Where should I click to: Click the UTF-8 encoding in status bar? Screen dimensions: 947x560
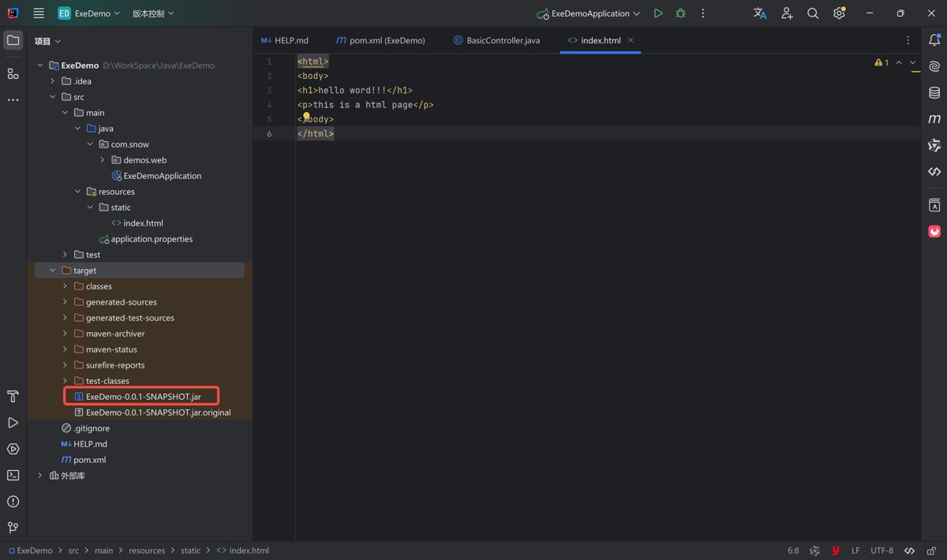(881, 551)
